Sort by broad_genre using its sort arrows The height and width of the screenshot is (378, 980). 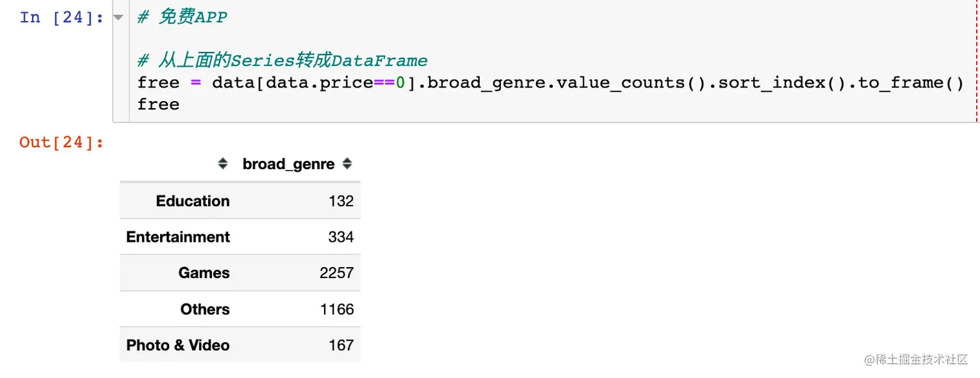[x=347, y=164]
